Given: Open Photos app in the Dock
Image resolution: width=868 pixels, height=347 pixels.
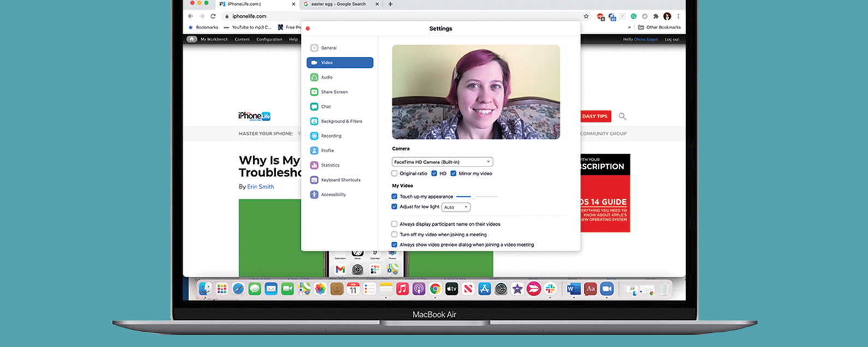Looking at the screenshot, I should coord(320,289).
